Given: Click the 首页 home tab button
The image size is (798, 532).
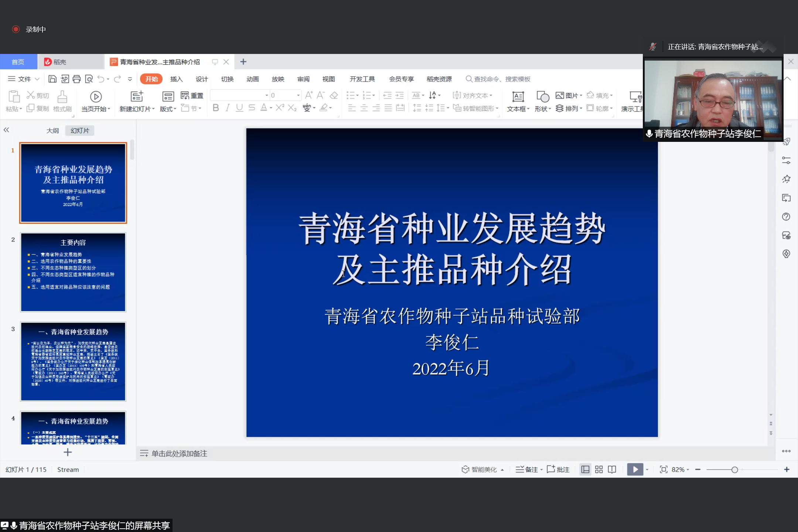Looking at the screenshot, I should (x=18, y=62).
